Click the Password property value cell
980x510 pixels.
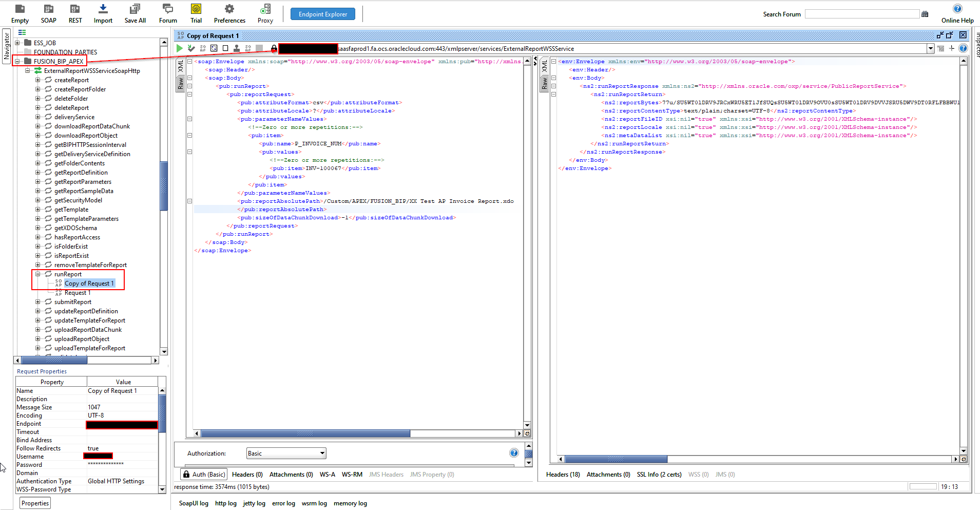122,464
